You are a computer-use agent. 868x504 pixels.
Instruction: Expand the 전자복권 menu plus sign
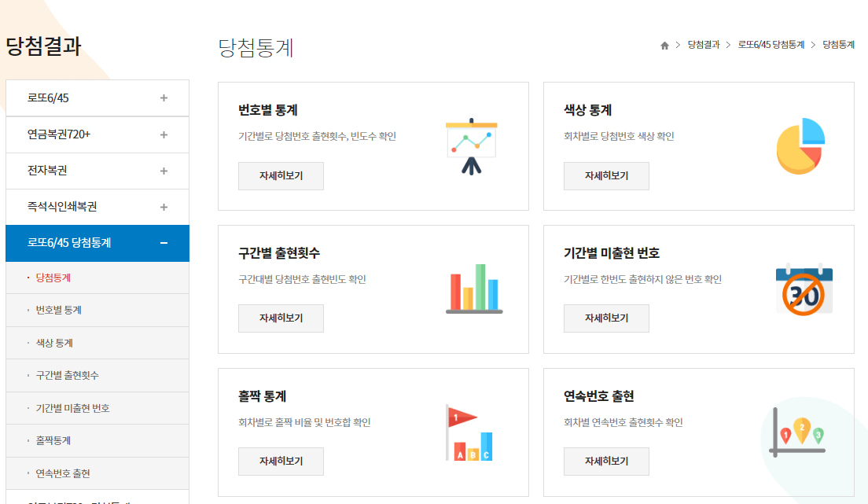tap(164, 171)
